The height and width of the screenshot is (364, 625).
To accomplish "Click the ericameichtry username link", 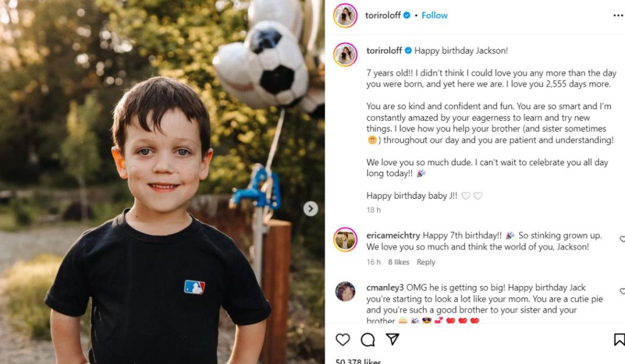I will [393, 235].
